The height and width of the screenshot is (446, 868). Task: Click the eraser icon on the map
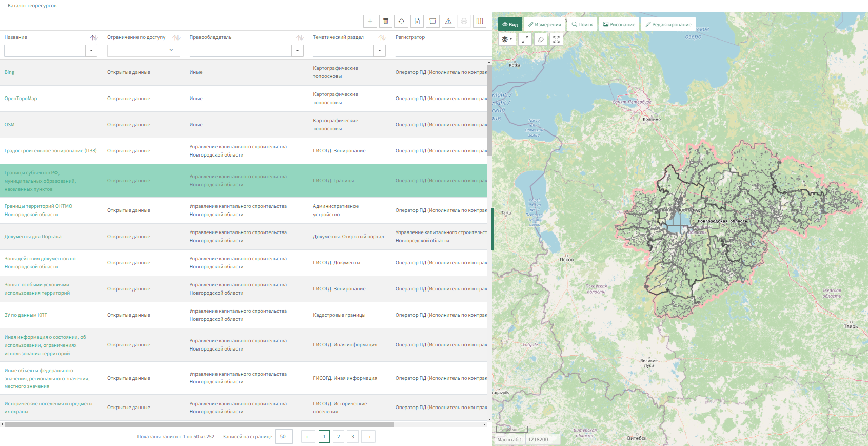click(x=541, y=40)
